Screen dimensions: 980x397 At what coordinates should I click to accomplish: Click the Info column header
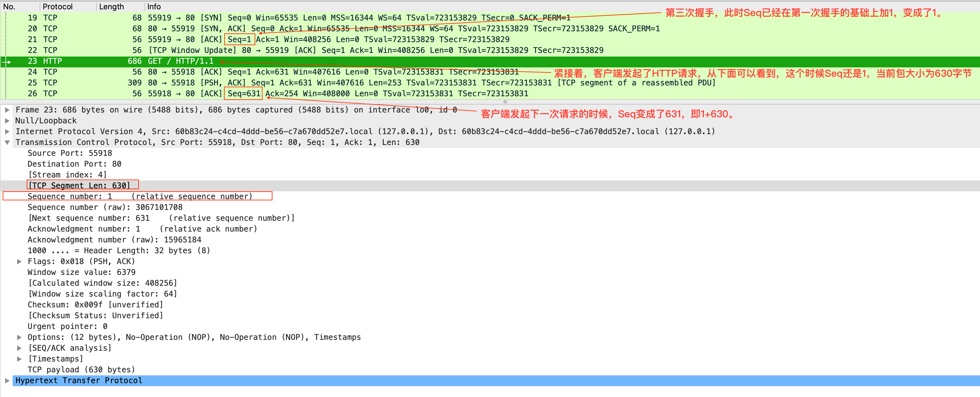154,7
